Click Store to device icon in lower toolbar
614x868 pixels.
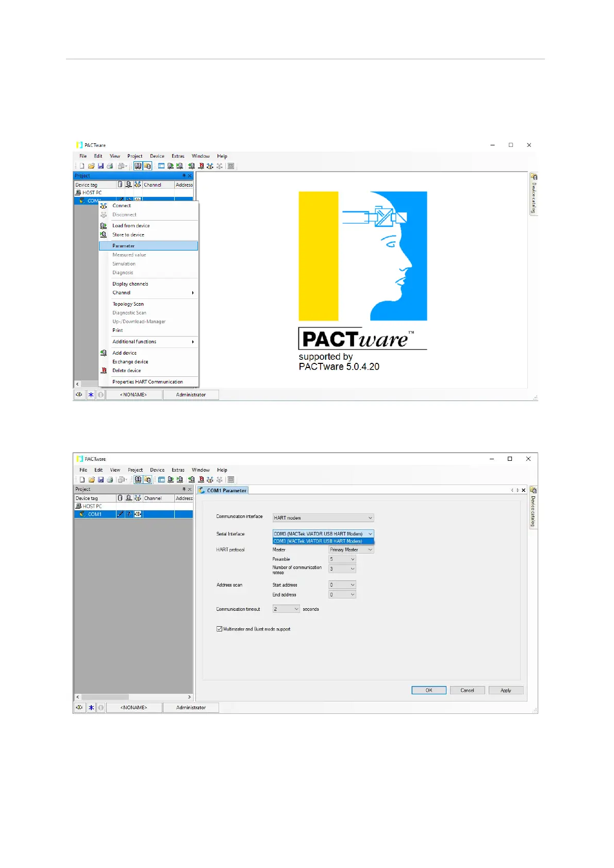coord(179,479)
